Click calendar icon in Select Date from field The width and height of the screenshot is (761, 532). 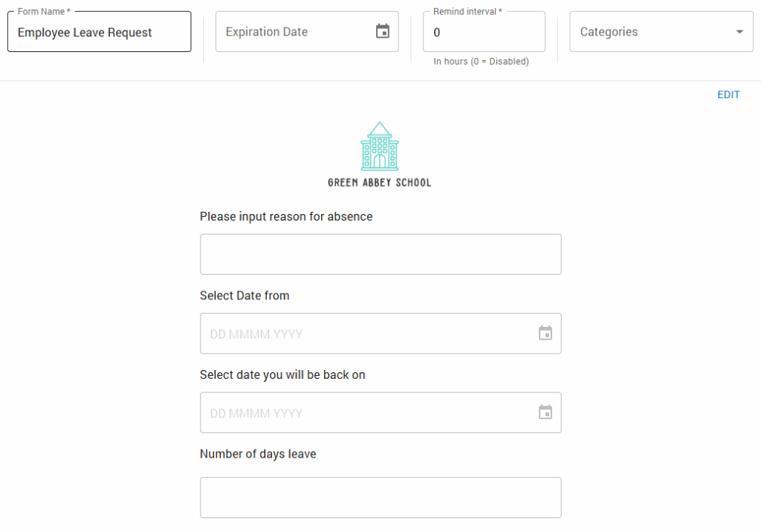coord(545,334)
